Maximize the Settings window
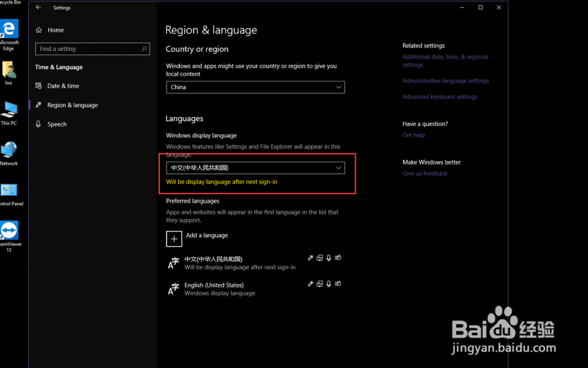 pos(480,7)
